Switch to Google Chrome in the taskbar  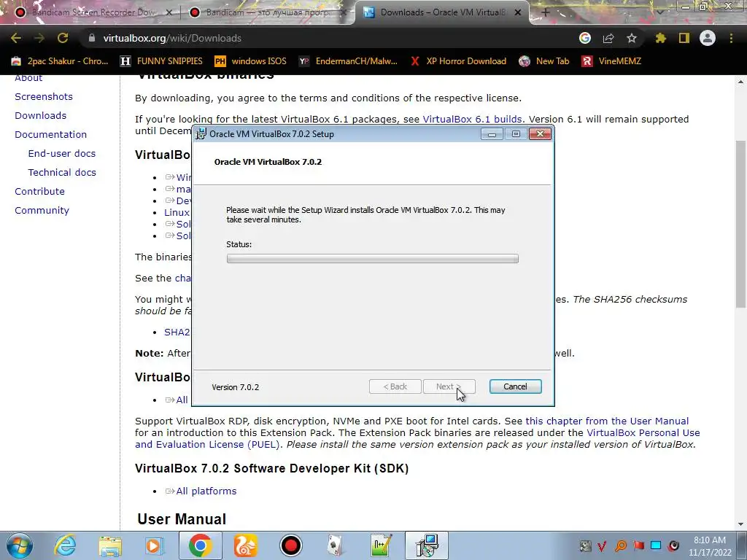(200, 545)
